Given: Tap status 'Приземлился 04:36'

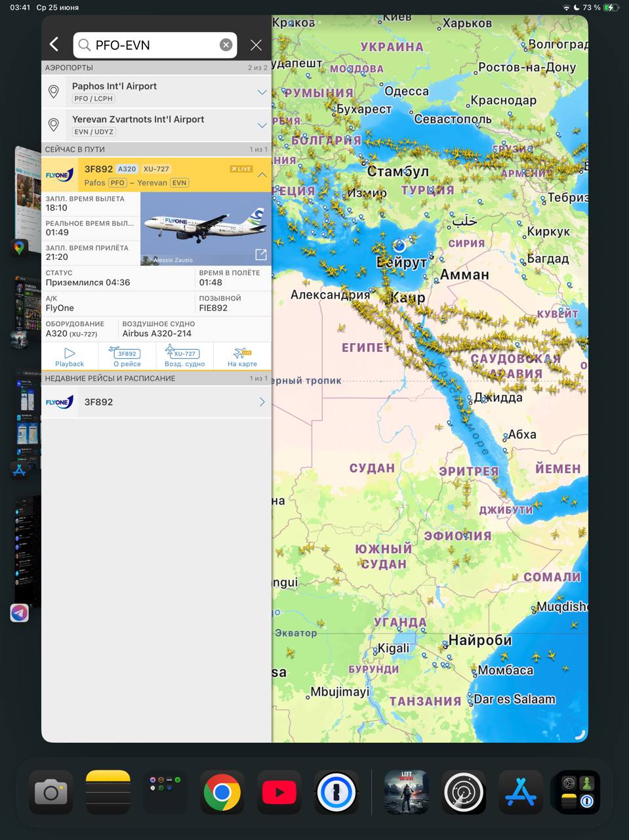Looking at the screenshot, I should (x=88, y=282).
